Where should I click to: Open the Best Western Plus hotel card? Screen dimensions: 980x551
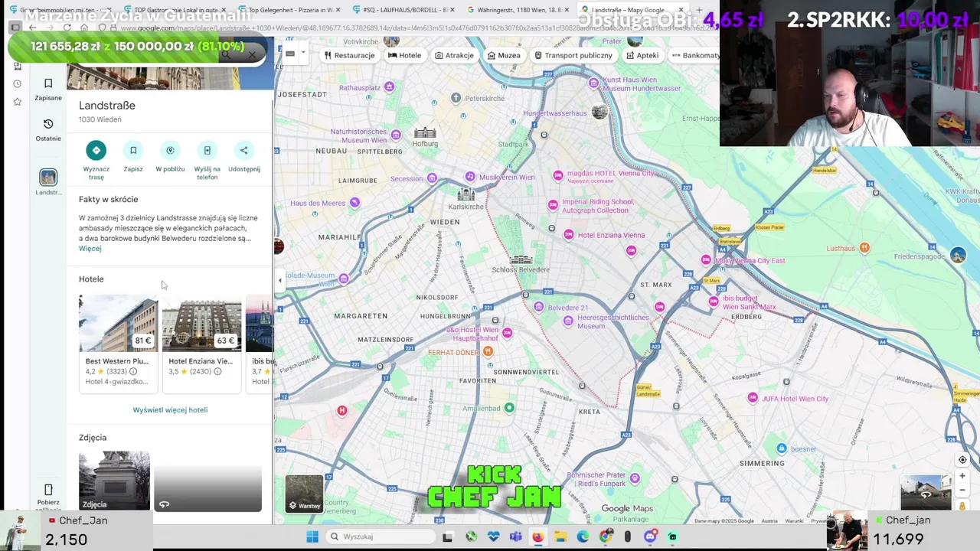tap(118, 343)
